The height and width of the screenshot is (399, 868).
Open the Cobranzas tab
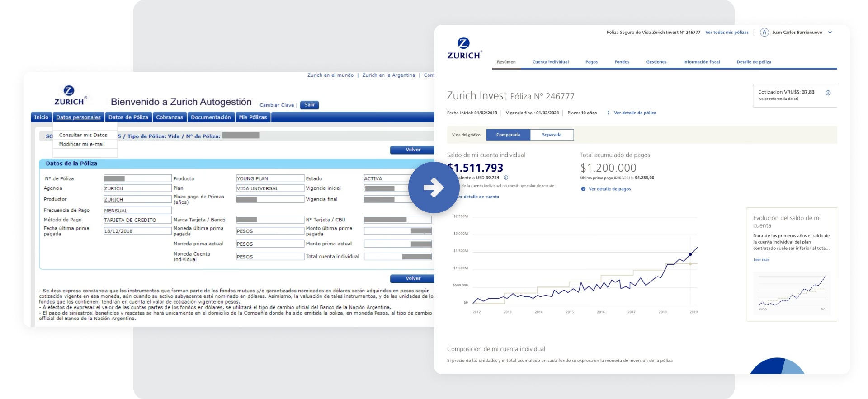point(170,117)
